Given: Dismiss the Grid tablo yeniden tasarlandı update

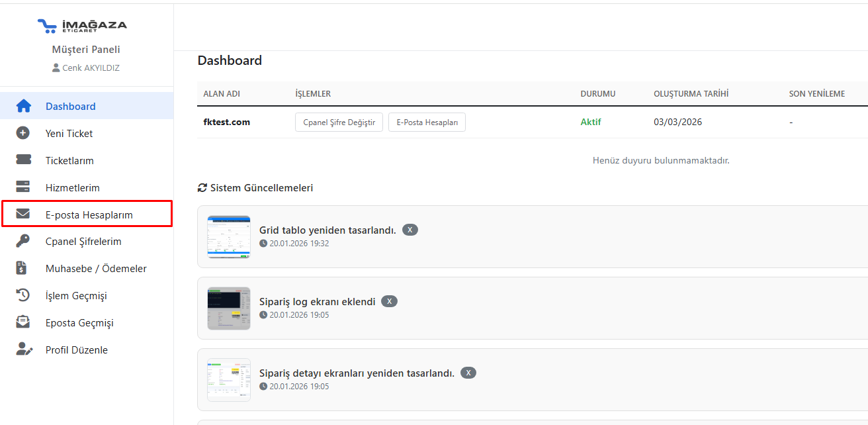Looking at the screenshot, I should tap(410, 230).
